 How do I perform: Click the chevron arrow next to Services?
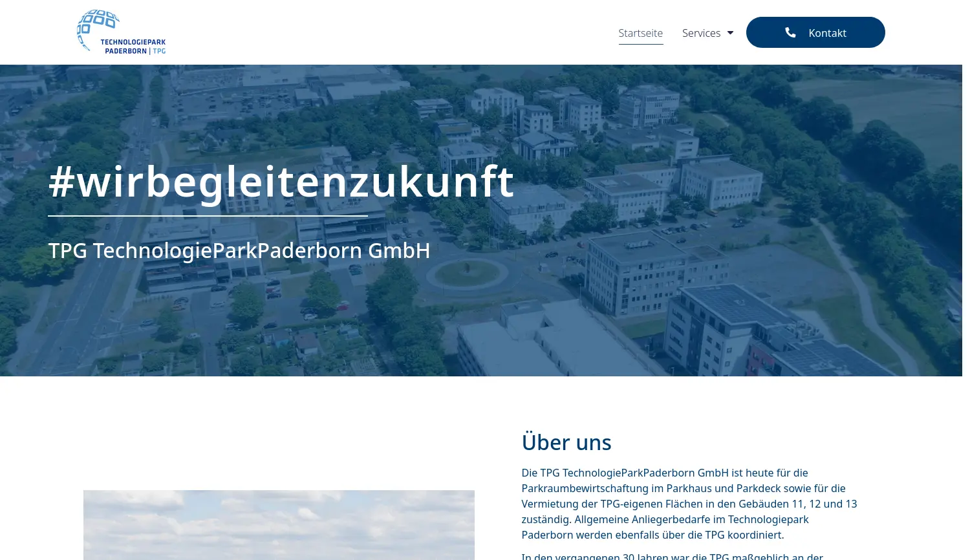729,32
